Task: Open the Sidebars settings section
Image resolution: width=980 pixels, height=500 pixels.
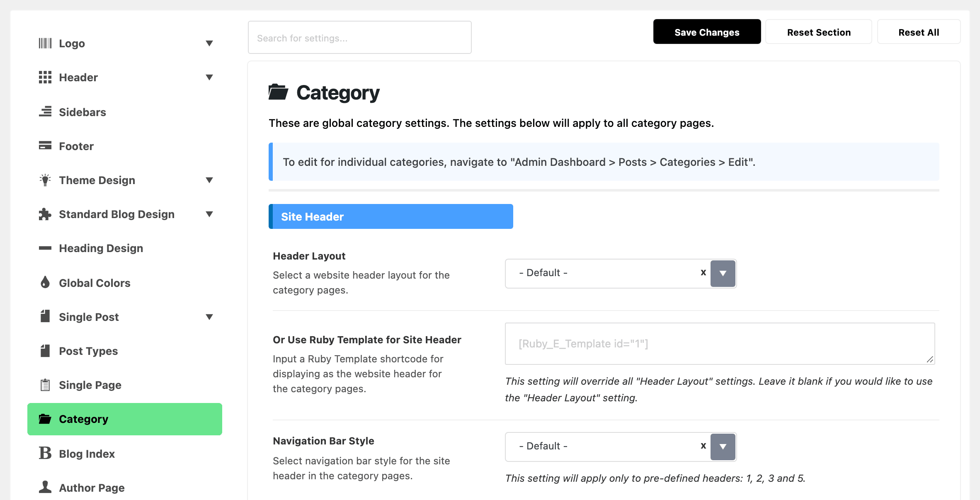Action: tap(125, 112)
